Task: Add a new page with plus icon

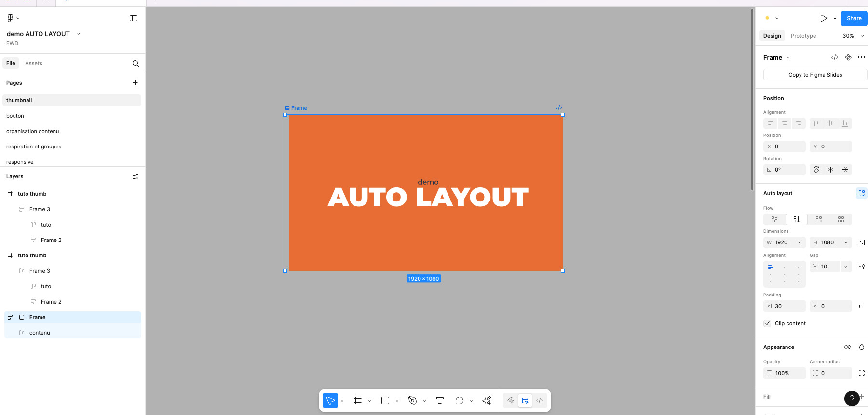Action: pyautogui.click(x=135, y=83)
